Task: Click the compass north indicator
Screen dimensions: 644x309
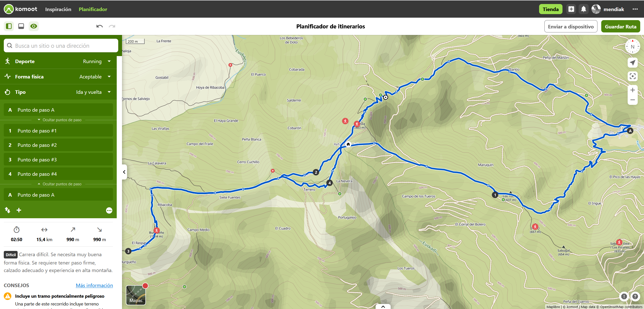Action: point(632,47)
